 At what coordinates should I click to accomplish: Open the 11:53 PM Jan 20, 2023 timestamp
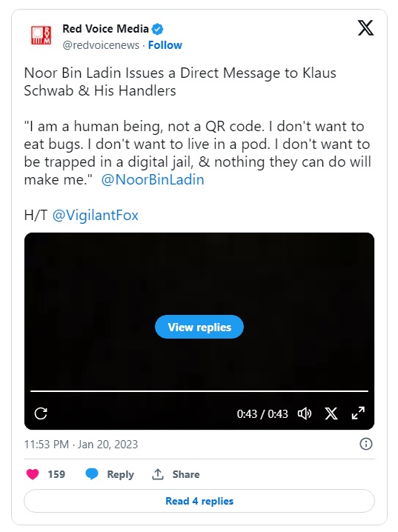81,444
